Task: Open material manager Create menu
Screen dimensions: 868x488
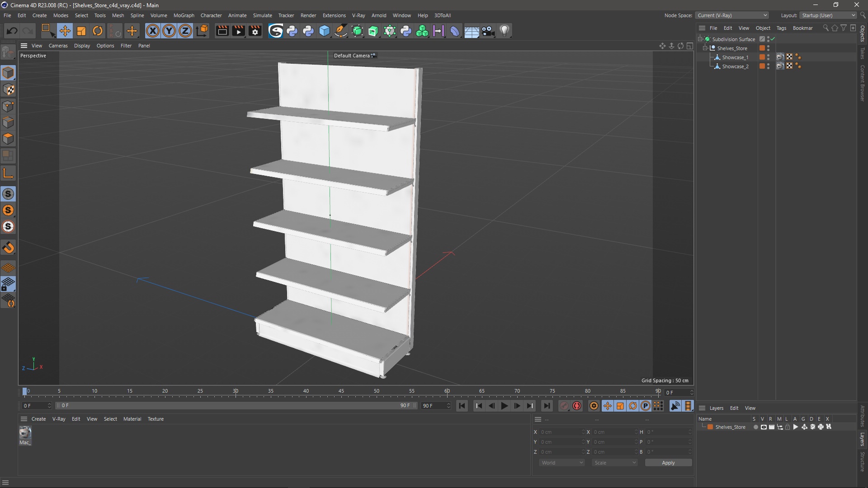Action: point(38,419)
